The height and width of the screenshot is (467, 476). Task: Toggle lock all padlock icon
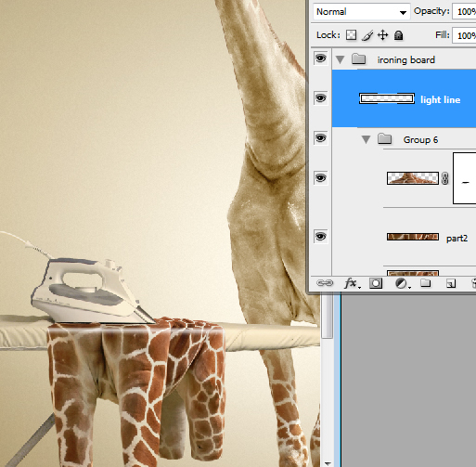(399, 35)
